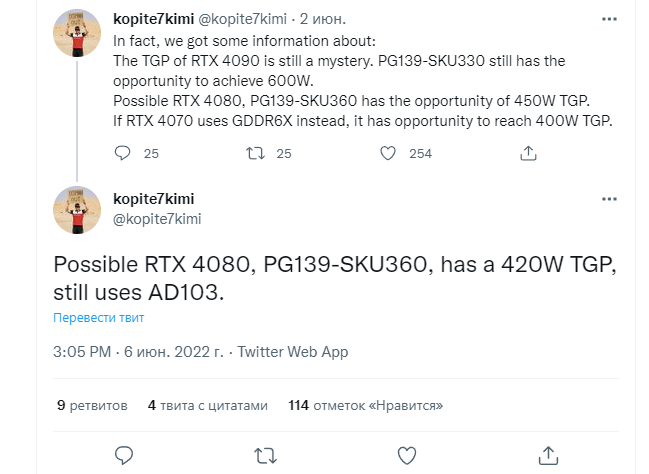This screenshot has height=474, width=649.
Task: Like the top tweet with 254 likes
Action: coord(389,153)
